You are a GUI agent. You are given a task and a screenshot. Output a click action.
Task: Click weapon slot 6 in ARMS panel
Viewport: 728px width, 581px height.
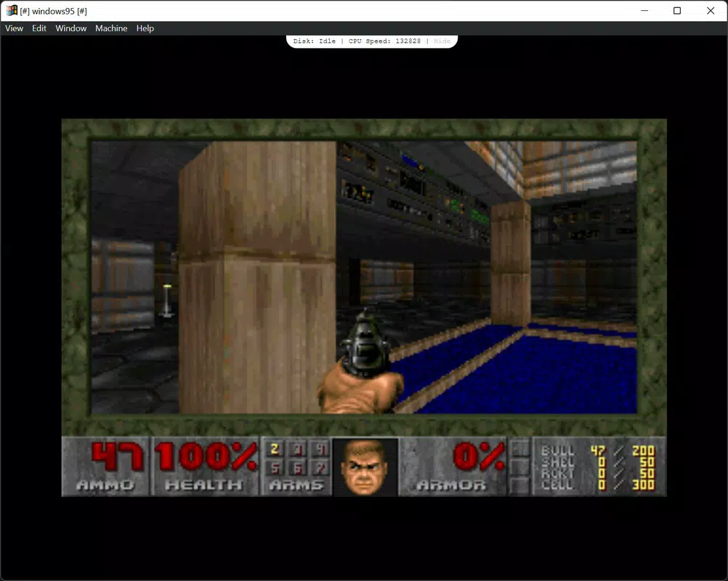click(x=298, y=468)
